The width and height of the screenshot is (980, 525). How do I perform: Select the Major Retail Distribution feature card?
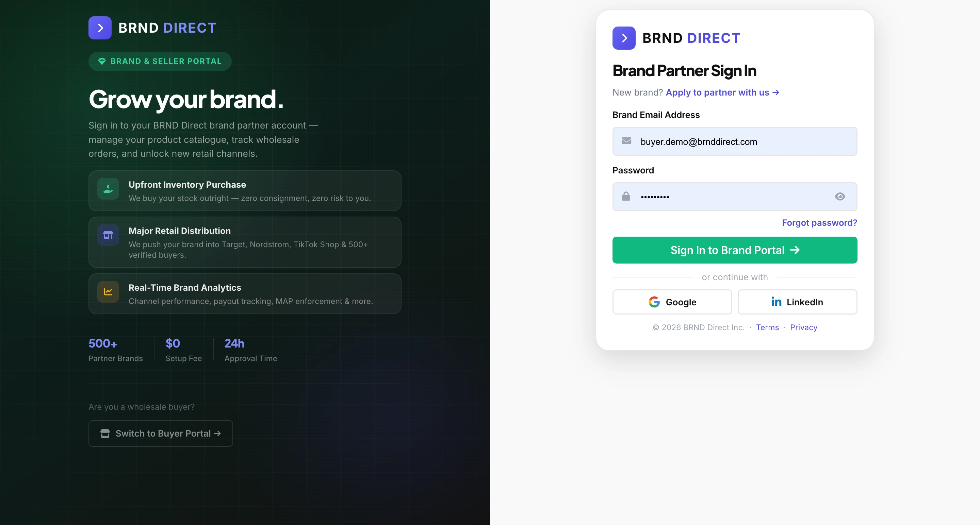[x=245, y=242]
